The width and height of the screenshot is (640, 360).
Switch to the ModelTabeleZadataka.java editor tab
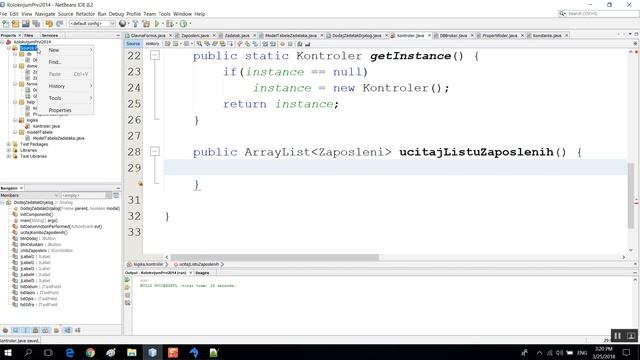(x=291, y=36)
